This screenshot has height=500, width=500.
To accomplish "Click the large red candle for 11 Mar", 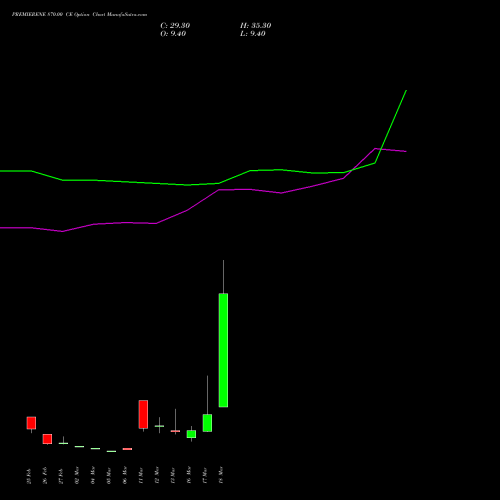I will pos(143,414).
